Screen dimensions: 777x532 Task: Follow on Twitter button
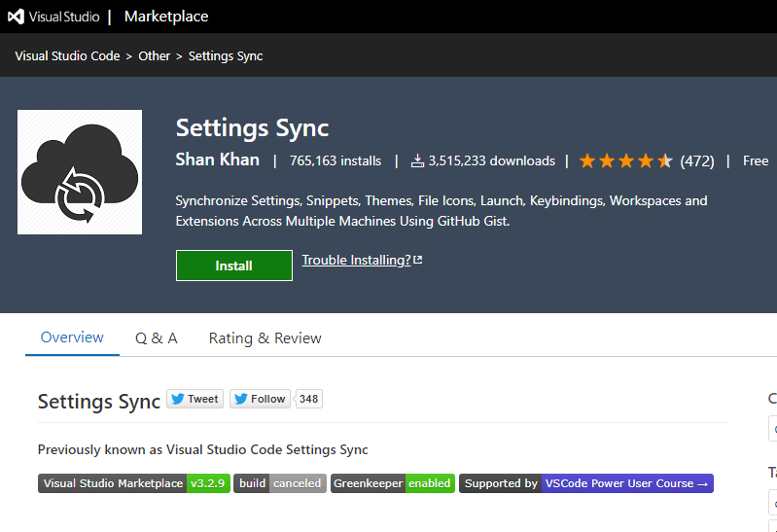(x=261, y=399)
